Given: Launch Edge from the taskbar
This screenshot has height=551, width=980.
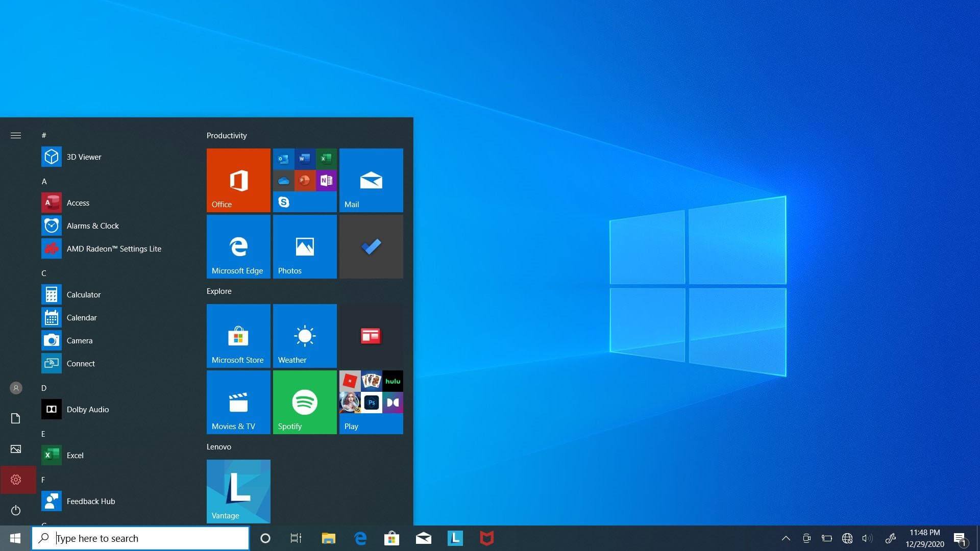Looking at the screenshot, I should (360, 538).
